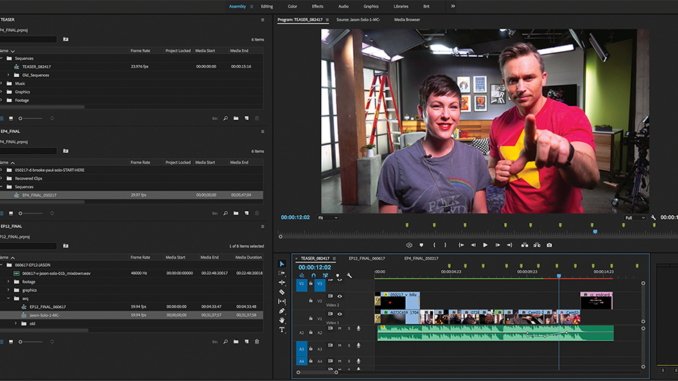The height and width of the screenshot is (381, 678).
Task: Go to In point in Program monitor
Action: (x=461, y=245)
